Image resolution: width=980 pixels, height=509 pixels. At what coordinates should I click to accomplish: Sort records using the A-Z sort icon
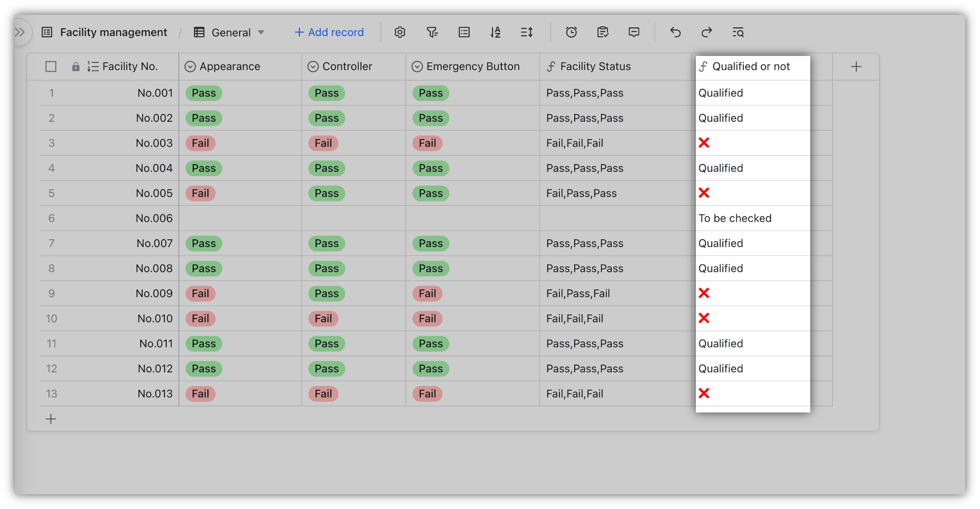(x=495, y=32)
